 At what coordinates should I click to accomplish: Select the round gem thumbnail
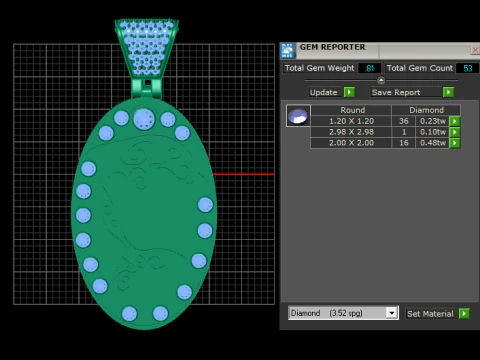pyautogui.click(x=298, y=116)
